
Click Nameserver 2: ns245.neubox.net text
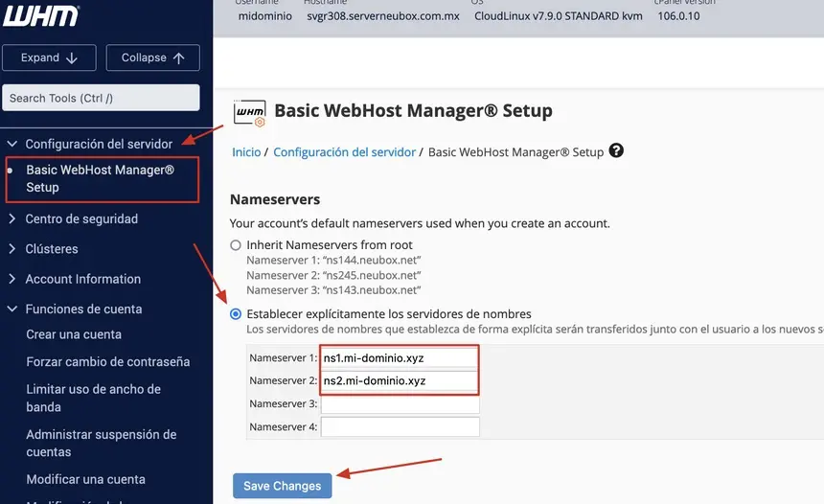pyautogui.click(x=333, y=275)
